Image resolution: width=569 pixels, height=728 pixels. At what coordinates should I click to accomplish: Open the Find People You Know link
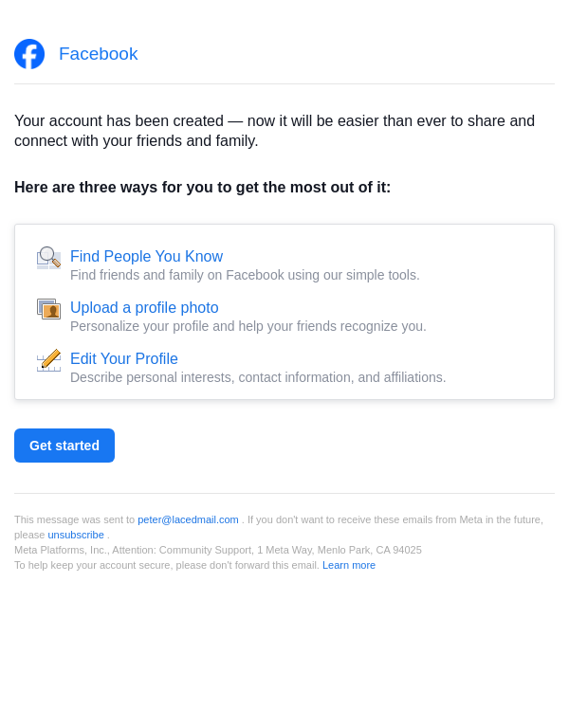146,256
